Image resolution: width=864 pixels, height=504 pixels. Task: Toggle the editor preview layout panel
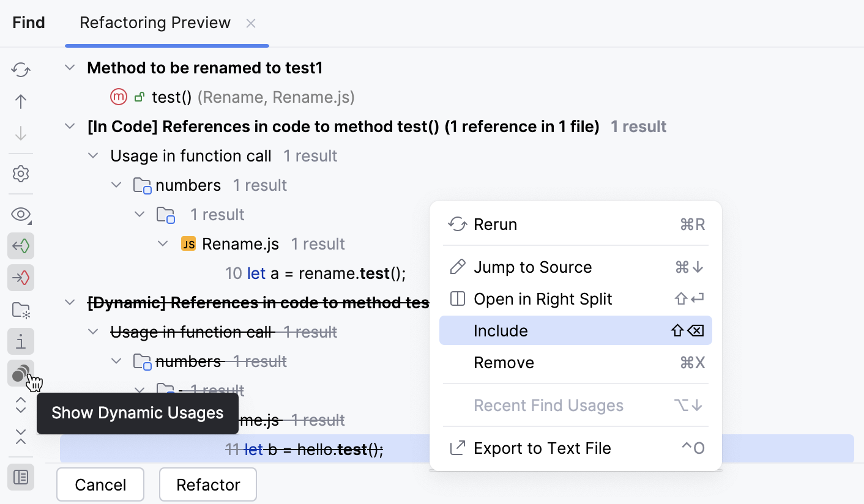(x=20, y=477)
